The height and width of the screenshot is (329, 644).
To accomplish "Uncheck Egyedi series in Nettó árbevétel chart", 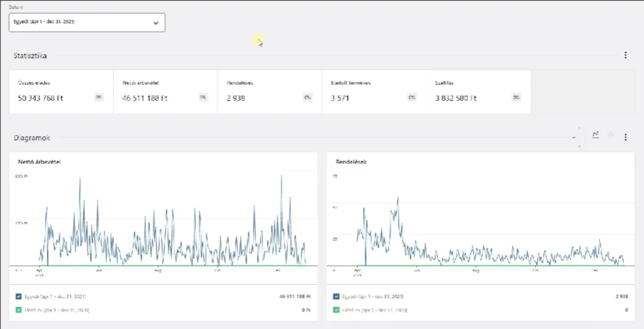I will pyautogui.click(x=18, y=297).
